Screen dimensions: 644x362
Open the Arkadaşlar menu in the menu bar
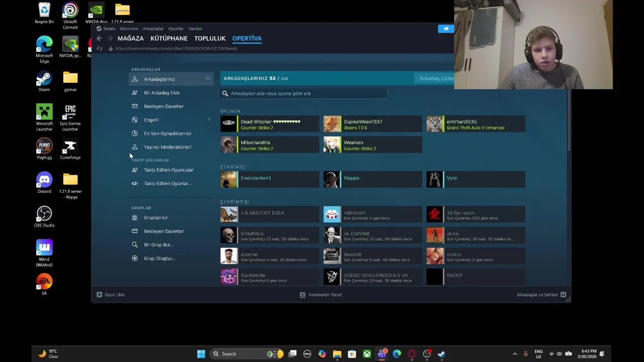pos(153,29)
